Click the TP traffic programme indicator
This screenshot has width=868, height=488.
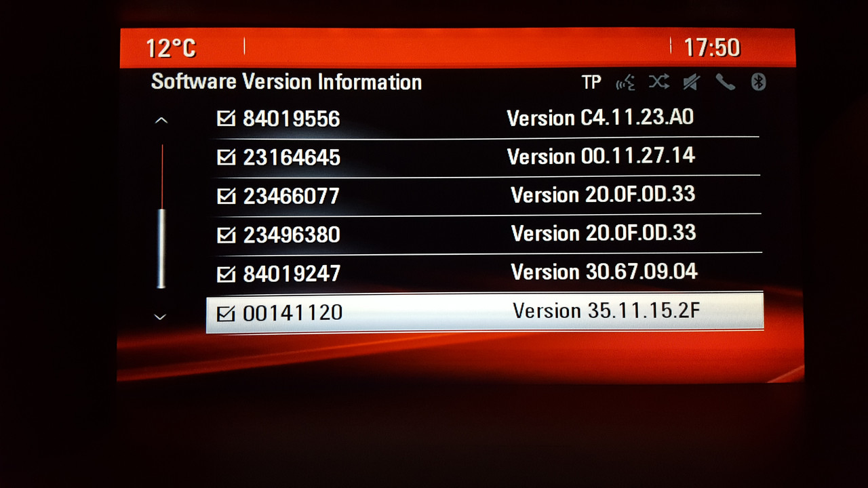coord(591,83)
